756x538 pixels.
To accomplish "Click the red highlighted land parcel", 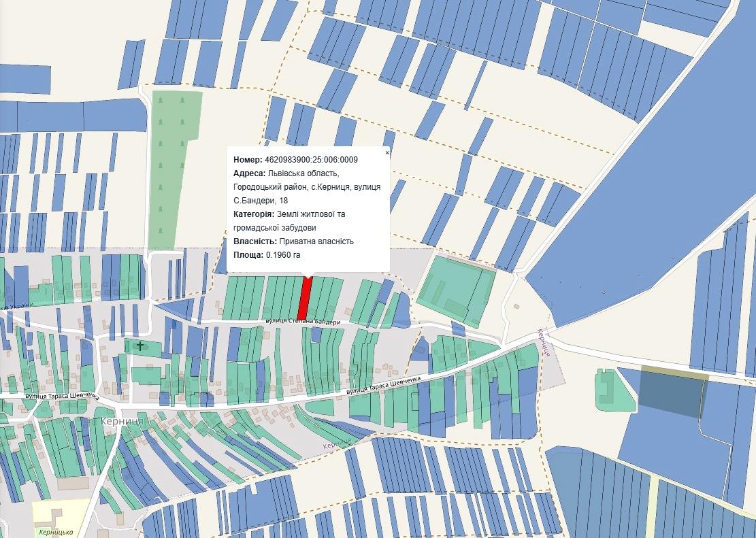I will pos(306,299).
